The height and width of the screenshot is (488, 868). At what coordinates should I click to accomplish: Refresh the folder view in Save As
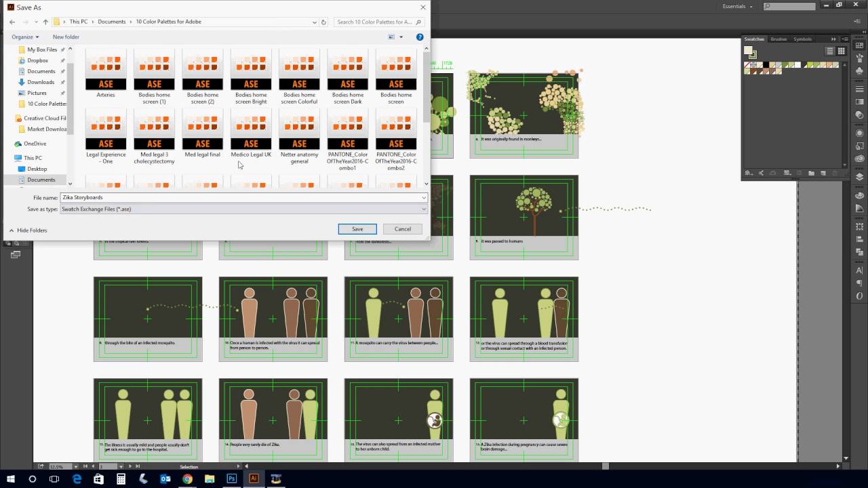tap(323, 22)
